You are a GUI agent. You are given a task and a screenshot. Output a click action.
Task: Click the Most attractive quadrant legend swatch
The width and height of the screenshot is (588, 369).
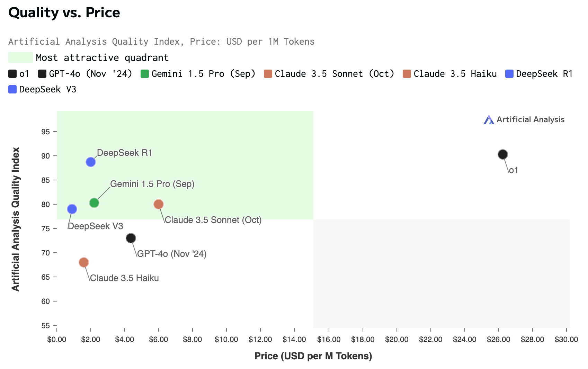[x=21, y=57]
